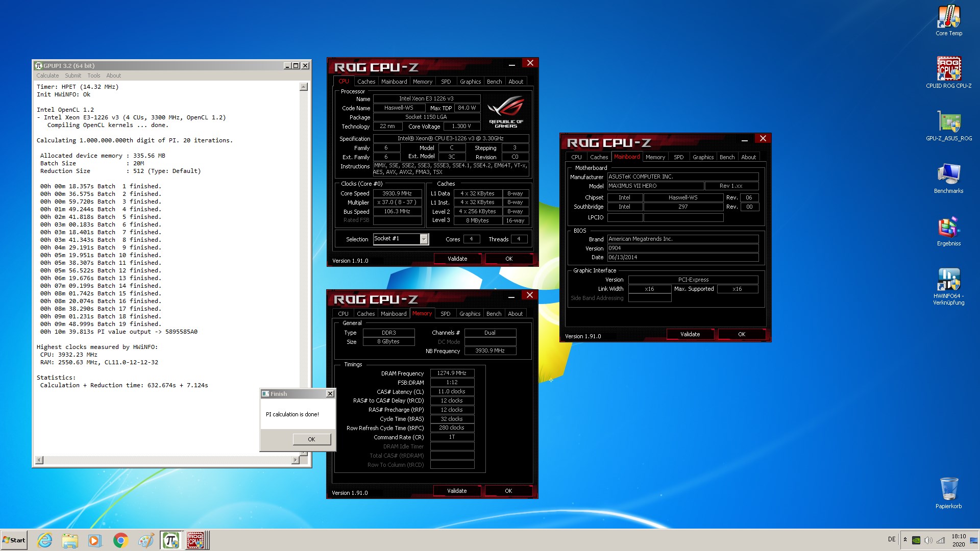The width and height of the screenshot is (980, 551).
Task: Switch to Mainboard tab in top CPU-Z window
Action: [x=394, y=82]
